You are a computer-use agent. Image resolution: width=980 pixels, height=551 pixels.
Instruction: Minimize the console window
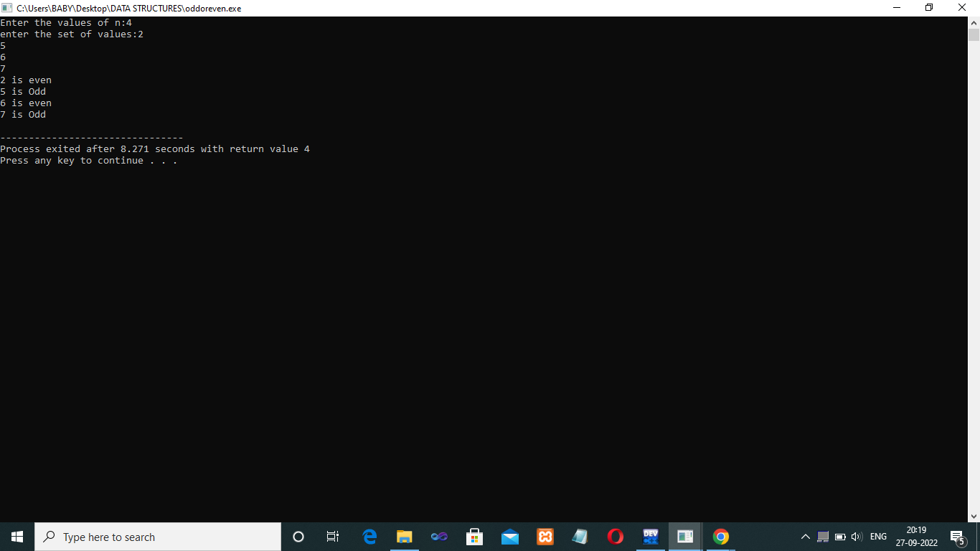897,8
